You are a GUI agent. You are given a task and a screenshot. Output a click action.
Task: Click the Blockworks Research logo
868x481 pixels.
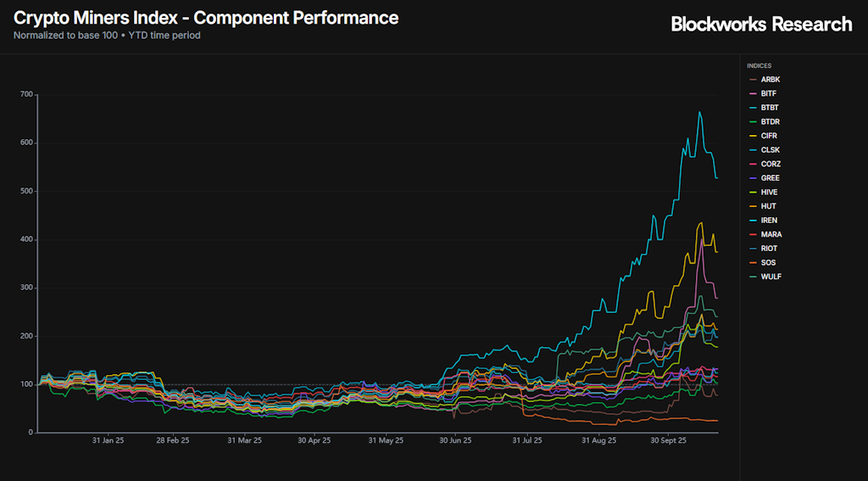pyautogui.click(x=761, y=24)
